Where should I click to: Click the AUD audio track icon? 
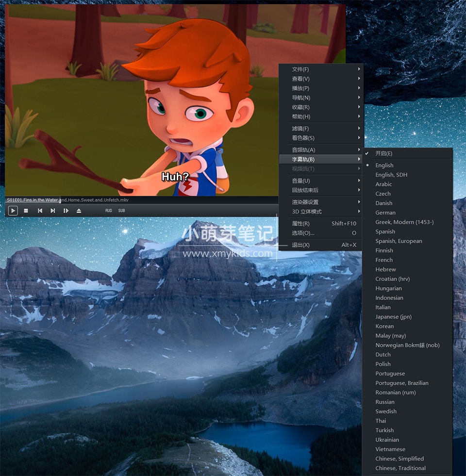pyautogui.click(x=109, y=211)
